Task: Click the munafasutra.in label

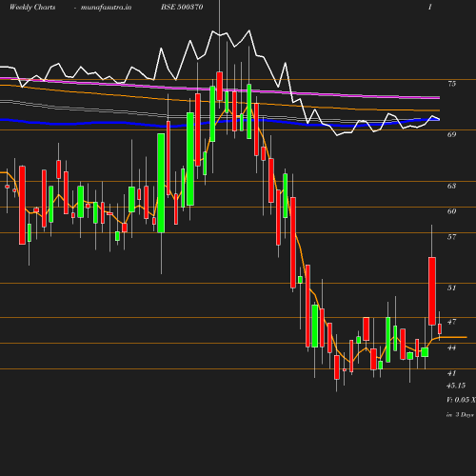Action: click(106, 8)
